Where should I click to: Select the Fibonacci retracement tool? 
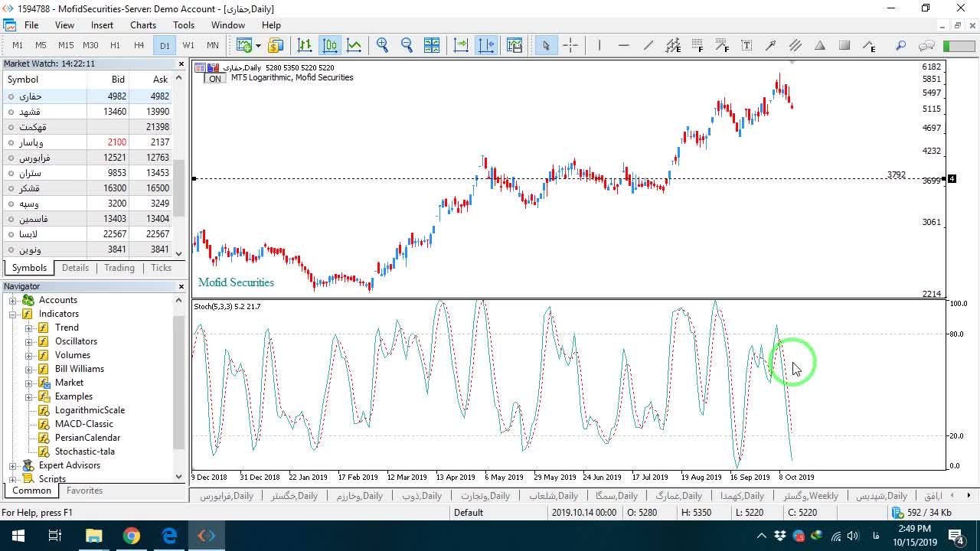697,45
